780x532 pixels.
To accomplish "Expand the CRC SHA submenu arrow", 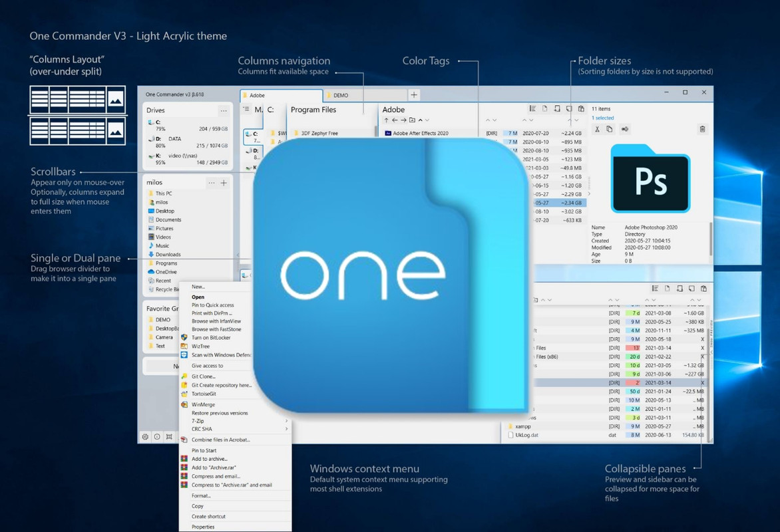I will [287, 428].
